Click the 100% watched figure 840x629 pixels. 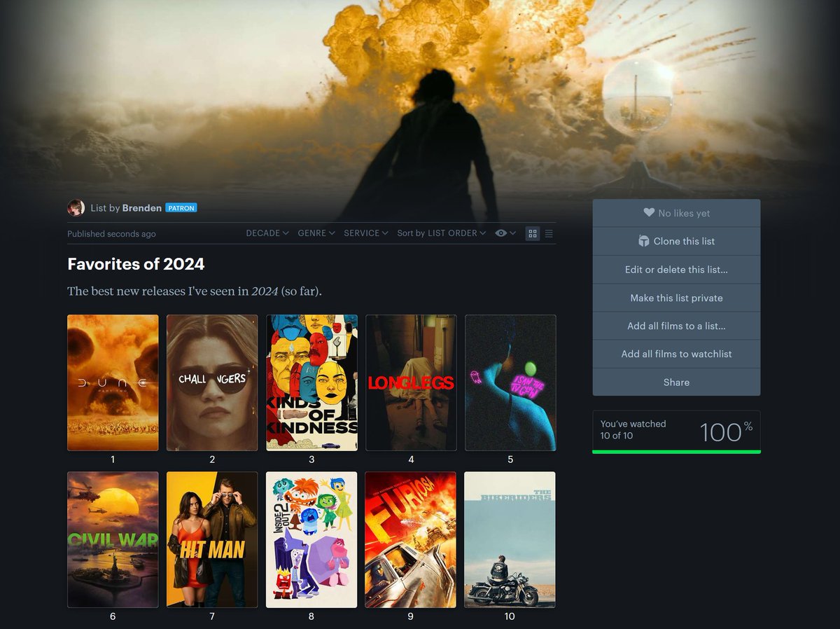(x=726, y=431)
